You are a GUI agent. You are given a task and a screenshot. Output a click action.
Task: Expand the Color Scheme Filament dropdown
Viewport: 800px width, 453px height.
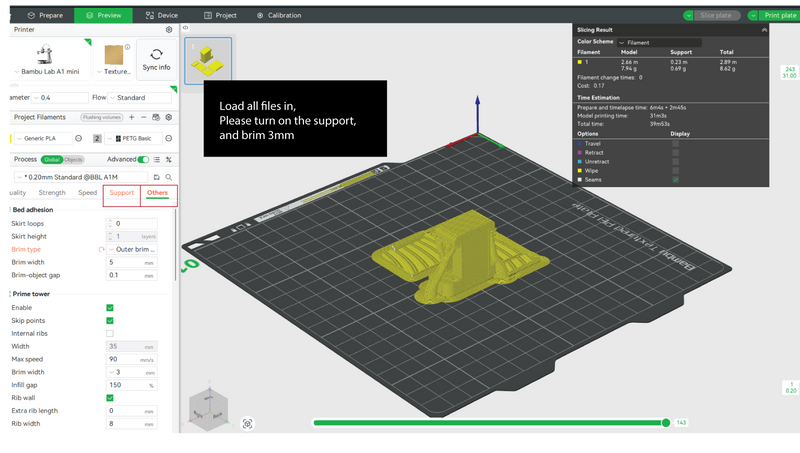click(659, 42)
